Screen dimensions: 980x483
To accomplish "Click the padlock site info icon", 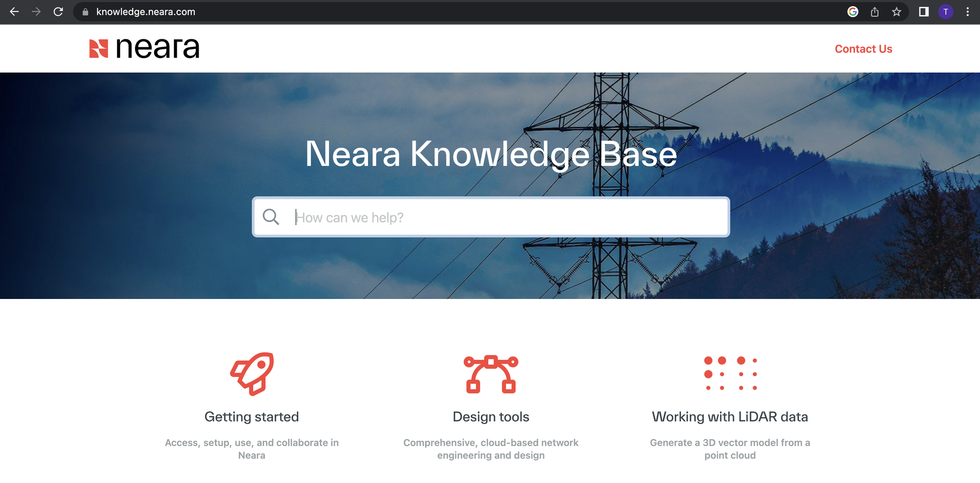I will coord(85,12).
